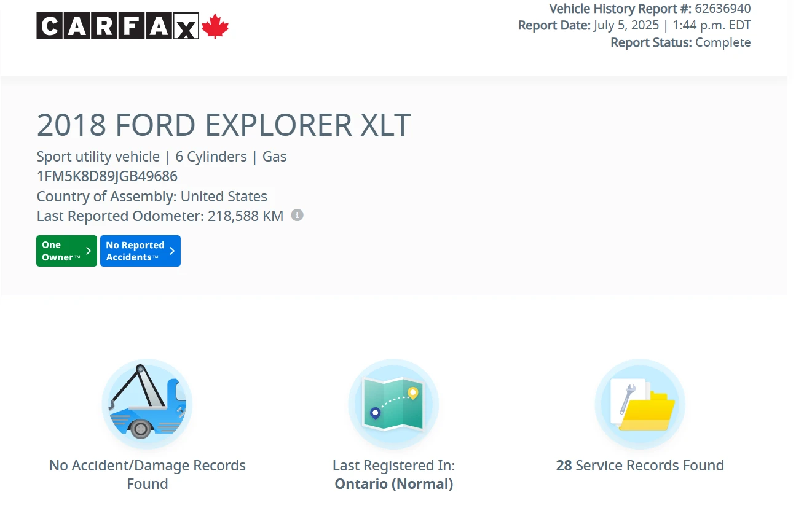Screen dimensions: 812x519
Task: Expand the chevron on No Reported Accidents badge
Action: click(x=172, y=251)
